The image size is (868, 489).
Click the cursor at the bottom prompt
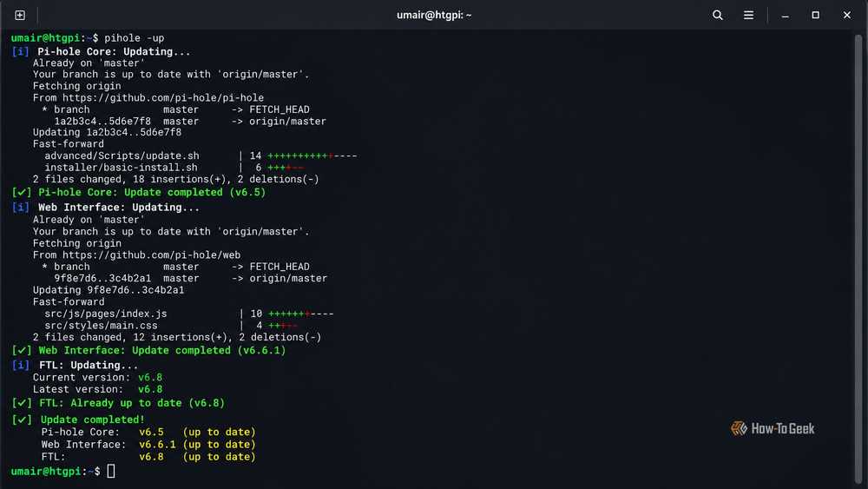(111, 471)
